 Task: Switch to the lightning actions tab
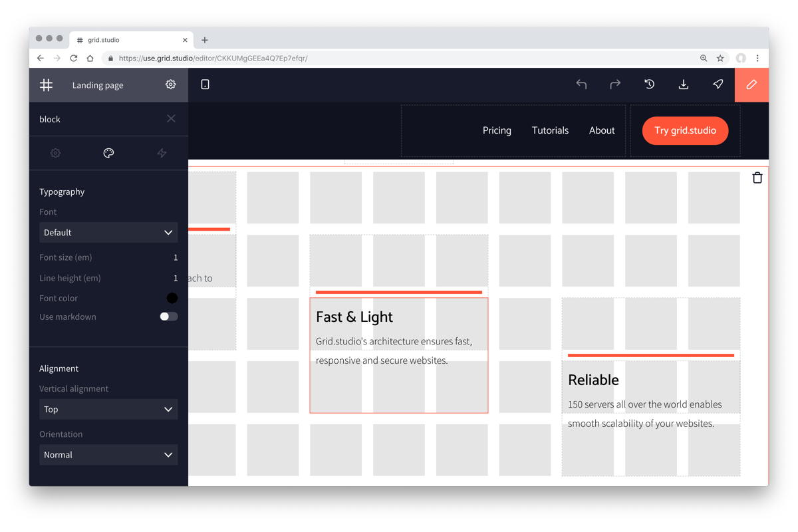tap(162, 153)
